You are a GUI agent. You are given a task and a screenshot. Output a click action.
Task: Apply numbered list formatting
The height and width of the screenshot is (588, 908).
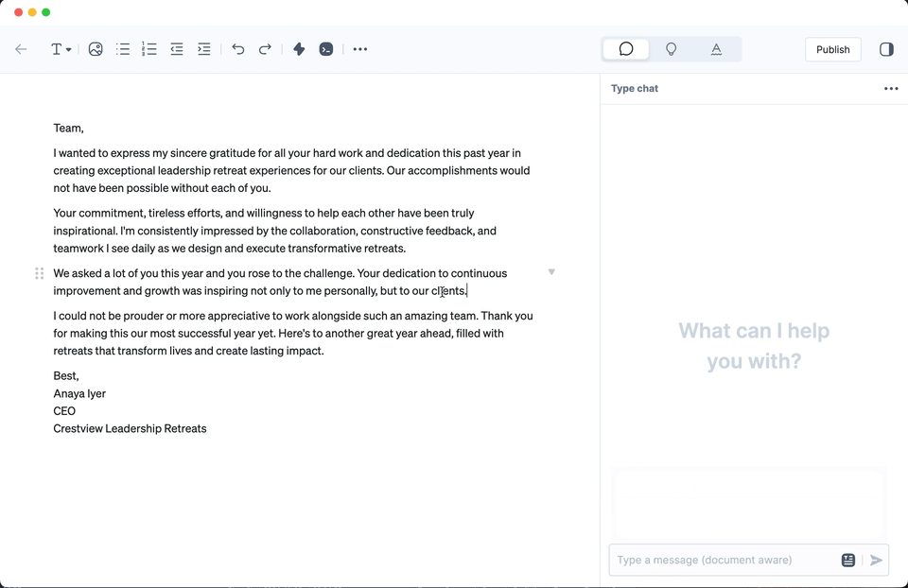[149, 49]
